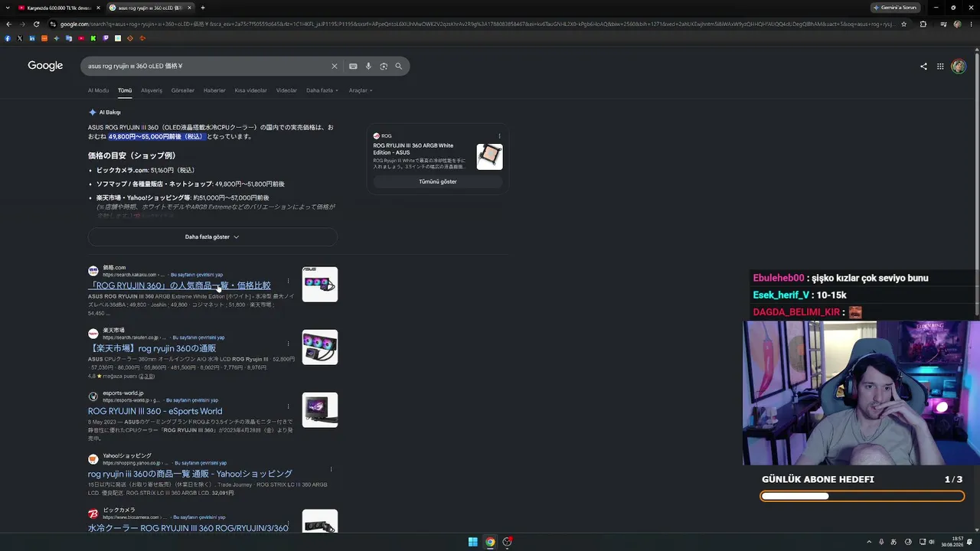980x551 pixels.
Task: Open Kick bookmark in bookmarks bar
Action: click(x=93, y=38)
